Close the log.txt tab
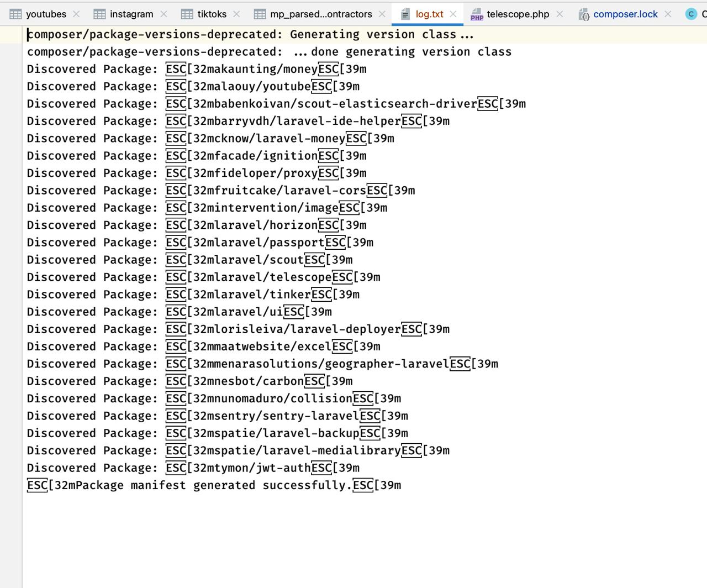707x588 pixels. tap(453, 14)
